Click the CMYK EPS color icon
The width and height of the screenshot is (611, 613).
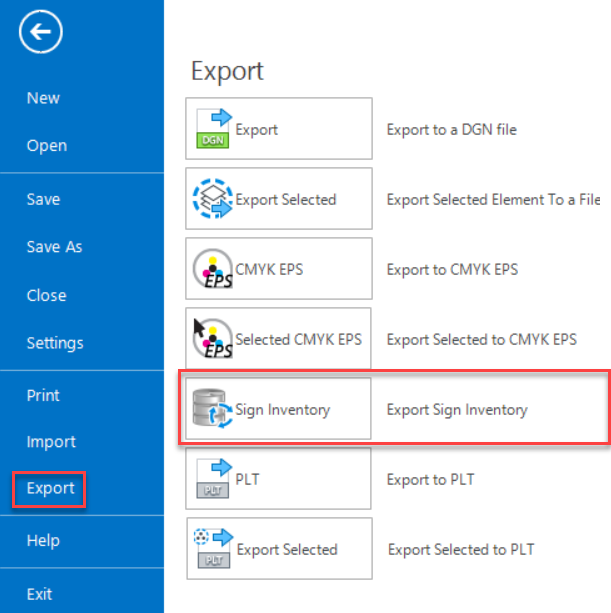tap(213, 269)
